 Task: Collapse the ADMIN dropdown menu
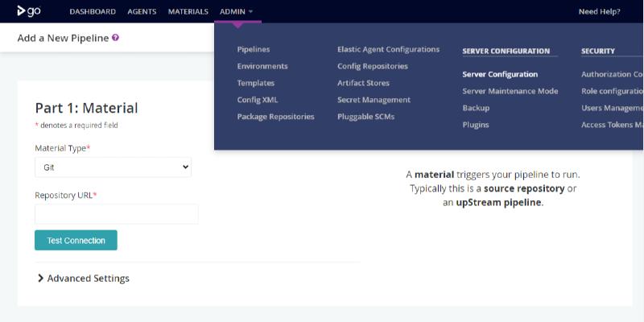[236, 11]
